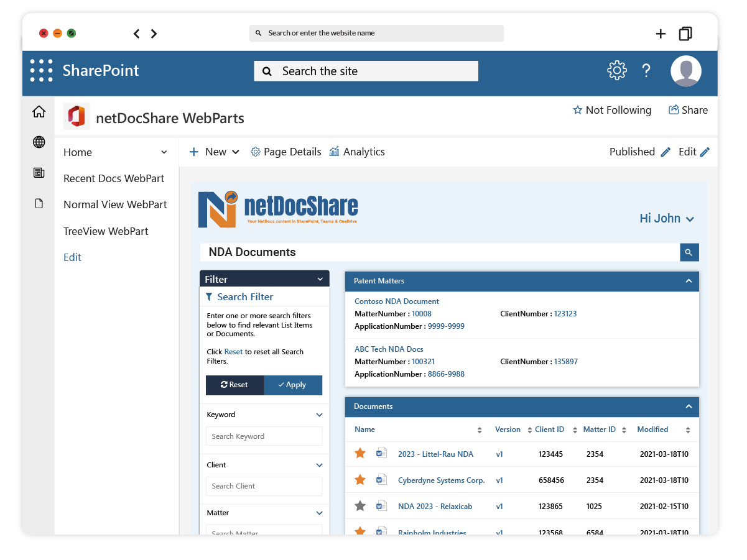Open a new browser tab
The image size is (747, 560).
[x=661, y=34]
